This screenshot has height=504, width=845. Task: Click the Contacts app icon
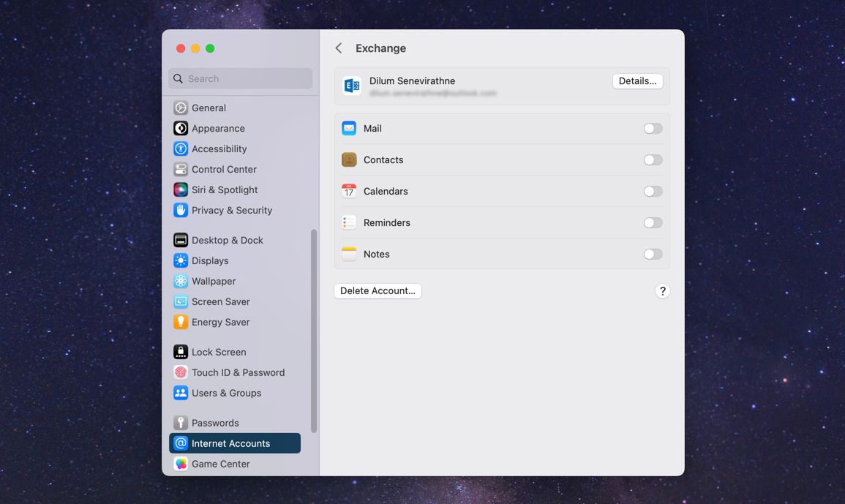349,160
